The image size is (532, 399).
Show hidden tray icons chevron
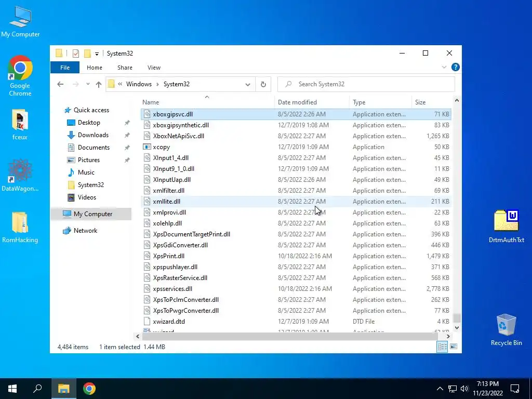(x=440, y=389)
